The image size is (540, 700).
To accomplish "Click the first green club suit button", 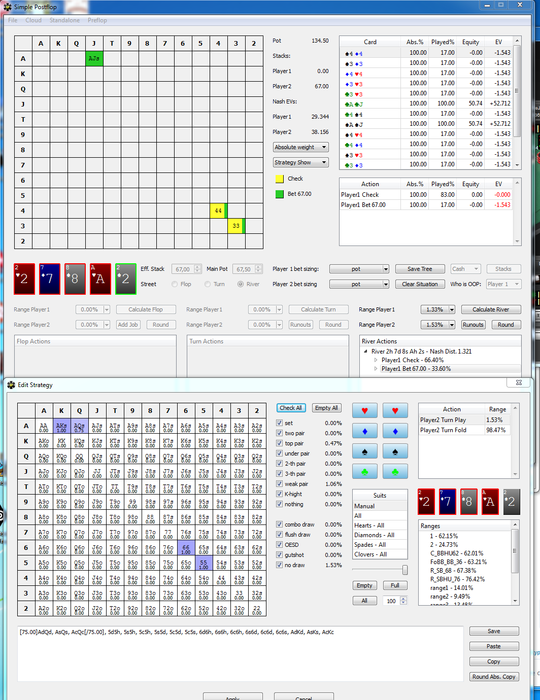I will coord(365,471).
